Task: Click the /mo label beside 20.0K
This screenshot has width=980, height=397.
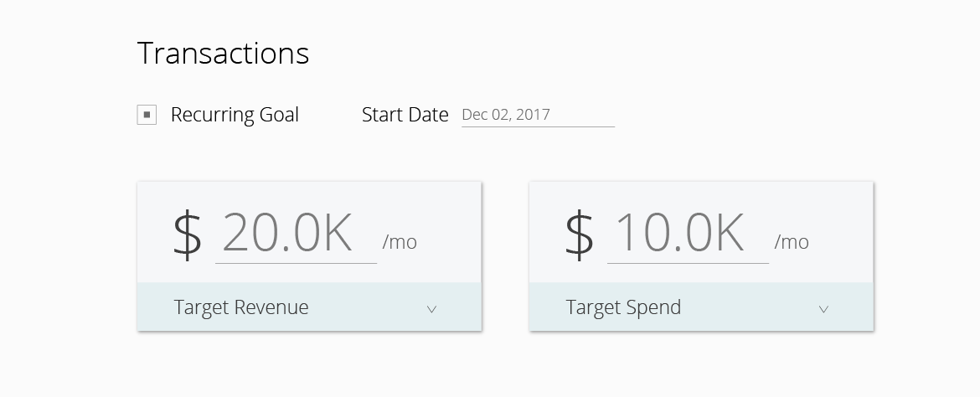Action: [400, 242]
